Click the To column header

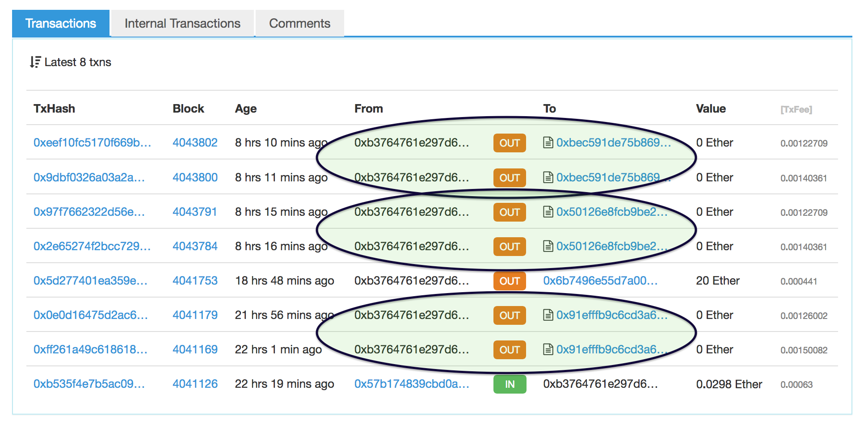click(549, 109)
